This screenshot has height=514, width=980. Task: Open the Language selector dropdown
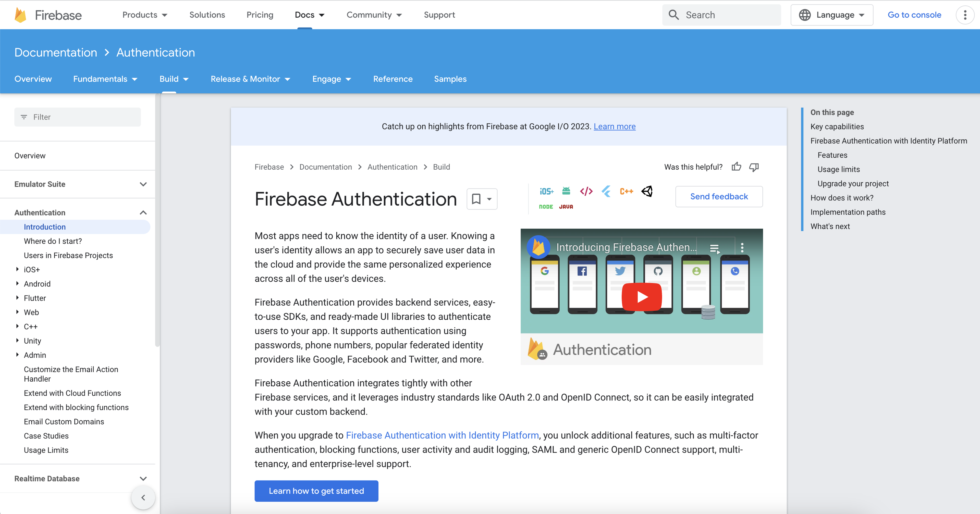point(832,14)
